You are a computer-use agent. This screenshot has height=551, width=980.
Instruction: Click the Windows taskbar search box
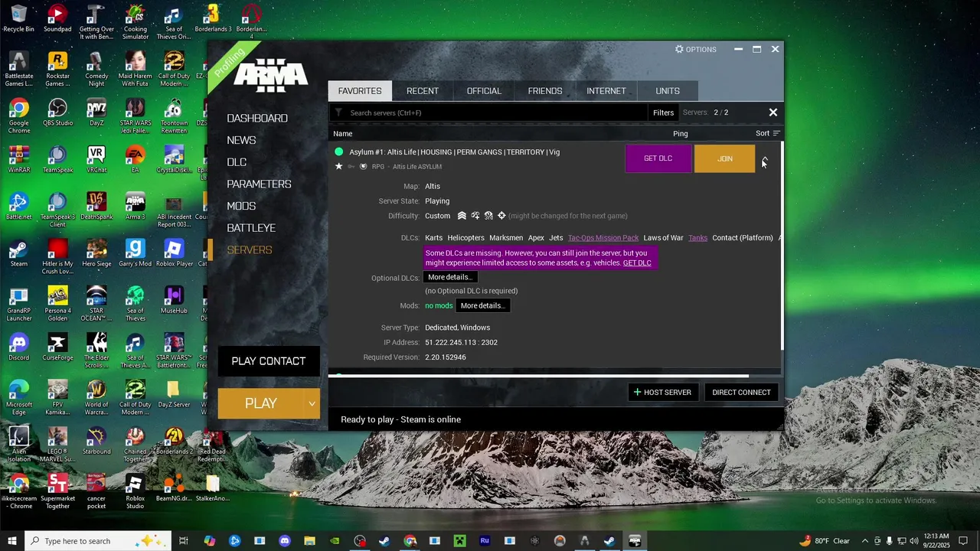(96, 541)
